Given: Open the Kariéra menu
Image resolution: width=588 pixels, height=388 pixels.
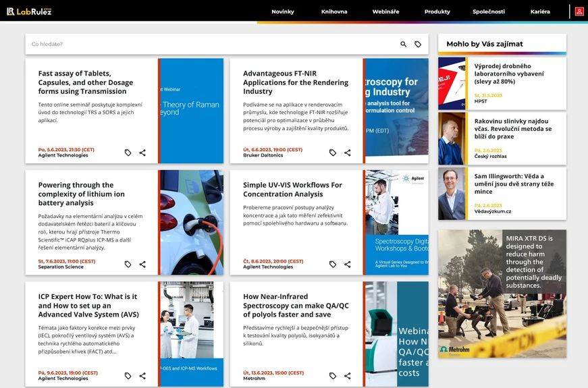Looking at the screenshot, I should (540, 11).
